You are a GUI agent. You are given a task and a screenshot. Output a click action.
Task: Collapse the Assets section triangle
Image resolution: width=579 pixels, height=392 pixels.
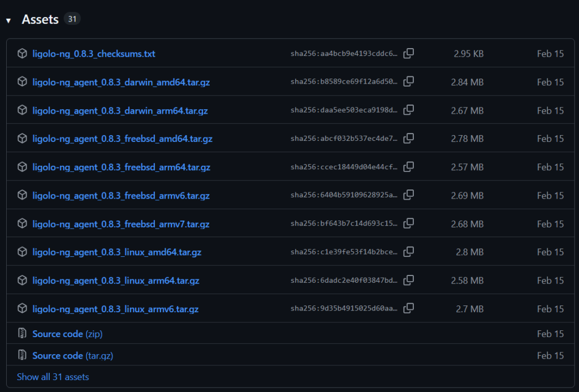point(8,21)
